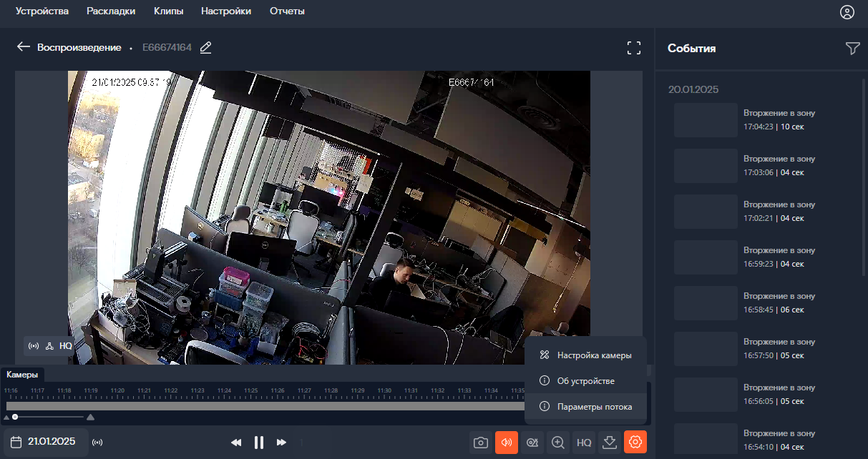Toggle HQ stream quality in bottom toolbar

(584, 443)
